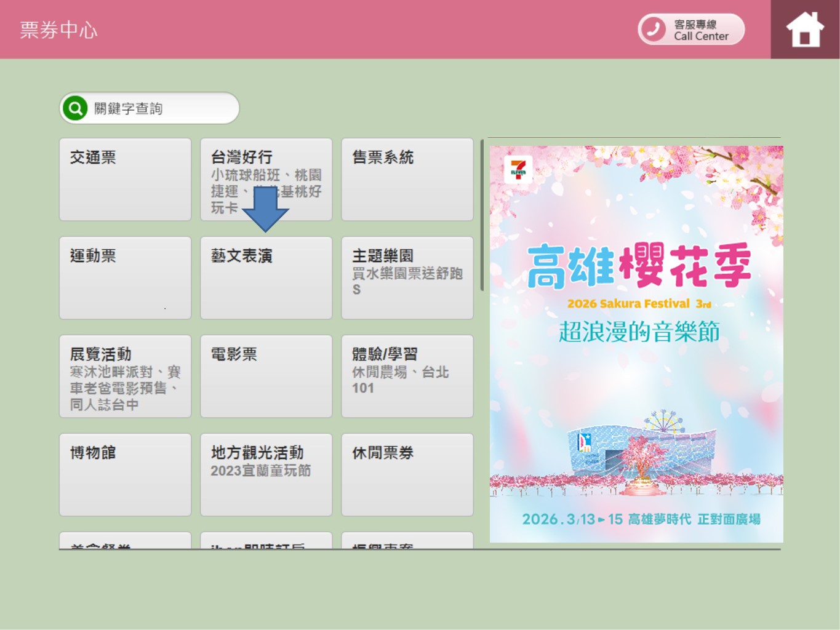The image size is (840, 630).
Task: Open the 交通票 category
Action: click(125, 179)
